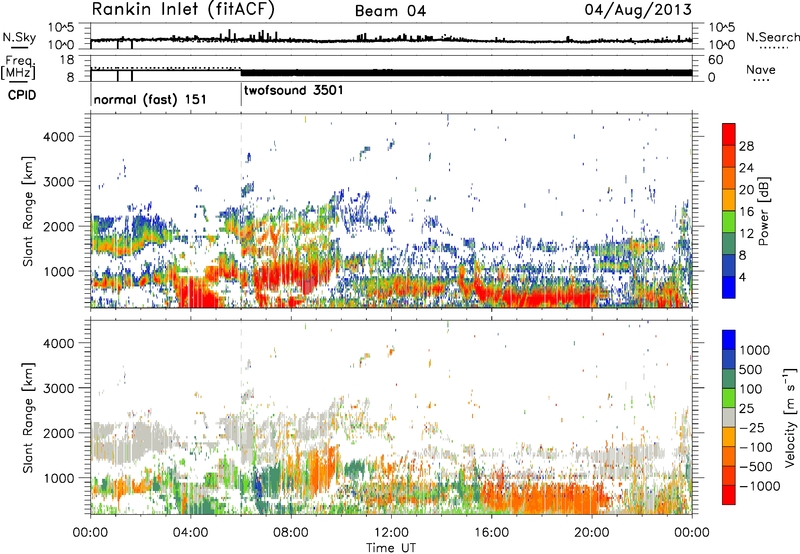Click the '4000' tick on the power panel
Screen dimensions: 800x554
(58, 137)
